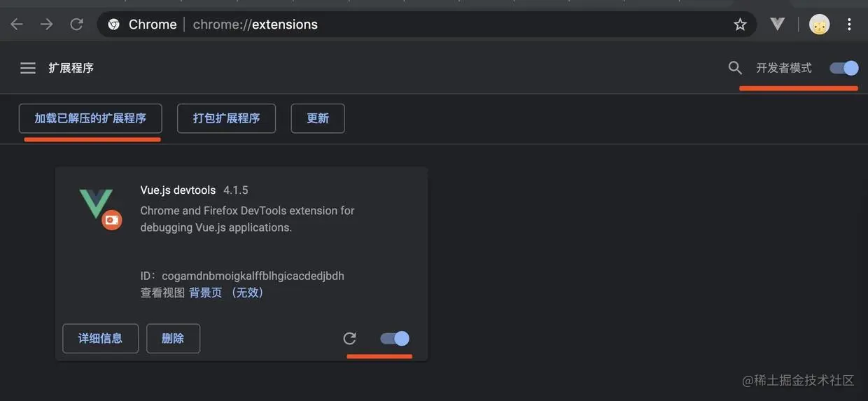Go back to the previous page
Viewport: 868px width, 401px height.
click(x=17, y=24)
